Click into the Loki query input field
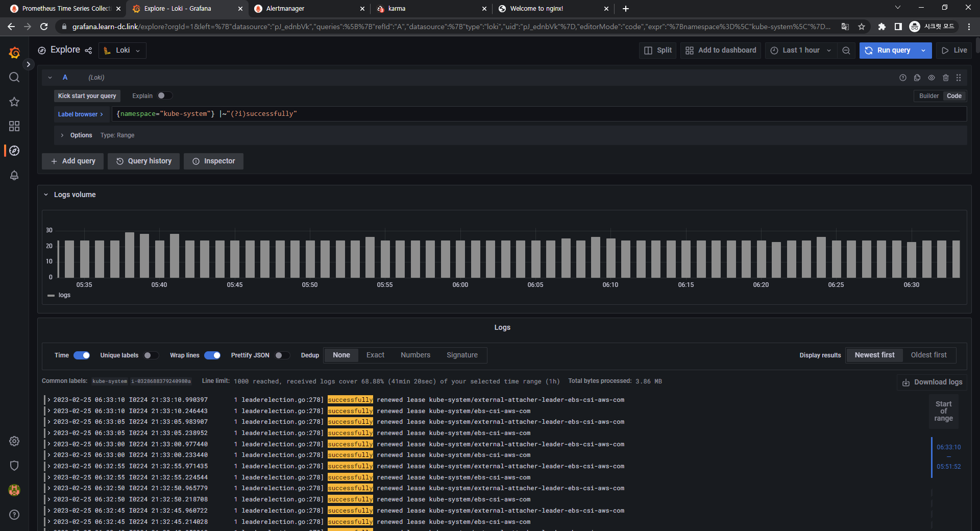980x531 pixels. (x=510, y=114)
